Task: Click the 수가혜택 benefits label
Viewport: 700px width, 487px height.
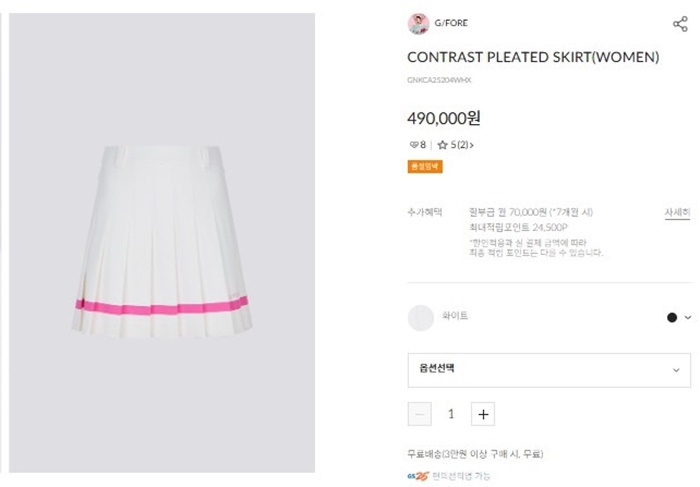Action: tap(424, 212)
